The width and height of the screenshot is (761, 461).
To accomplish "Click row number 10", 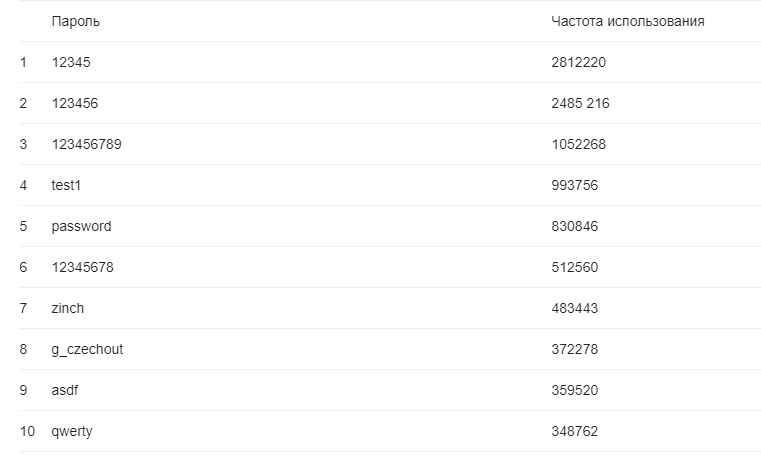I will tap(27, 431).
